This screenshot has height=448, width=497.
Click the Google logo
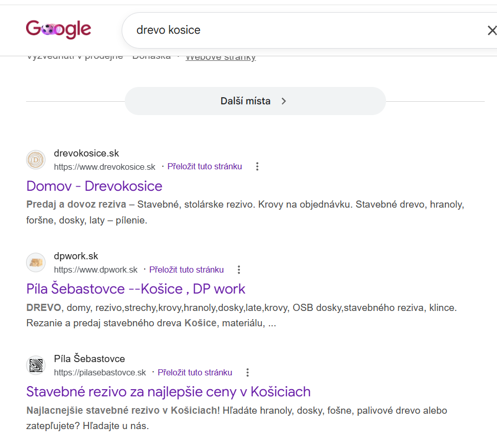click(x=59, y=30)
